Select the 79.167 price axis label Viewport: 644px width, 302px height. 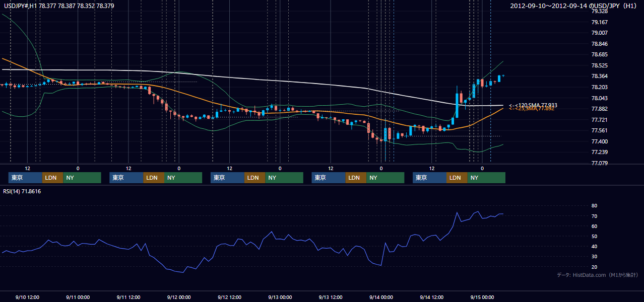pyautogui.click(x=599, y=22)
